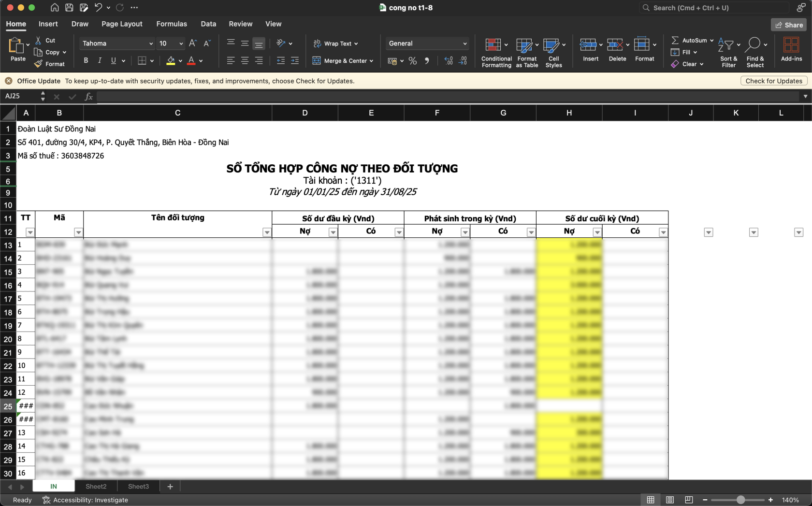Switch to the Formulas ribbon tab
This screenshot has width=812, height=506.
pyautogui.click(x=172, y=24)
